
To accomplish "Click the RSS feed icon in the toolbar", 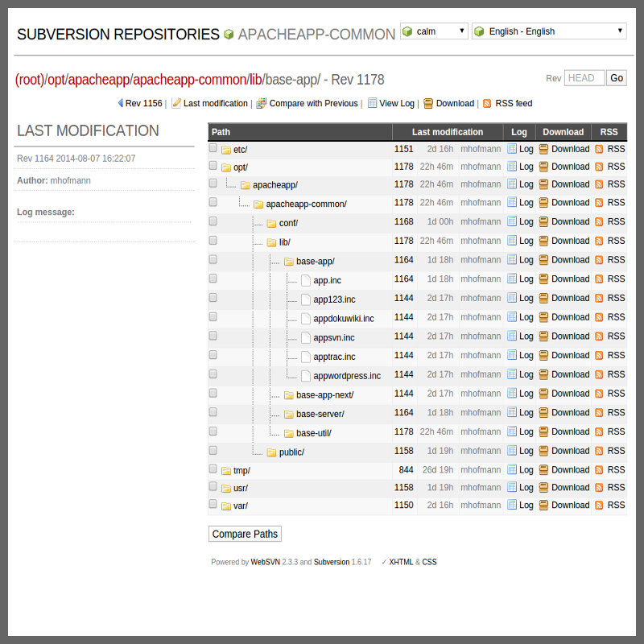I will 487,104.
